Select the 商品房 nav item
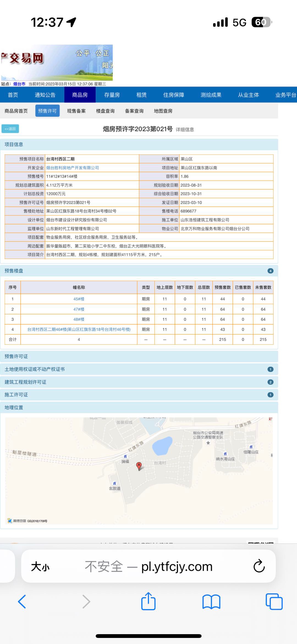The width and height of the screenshot is (297, 644). pyautogui.click(x=80, y=95)
